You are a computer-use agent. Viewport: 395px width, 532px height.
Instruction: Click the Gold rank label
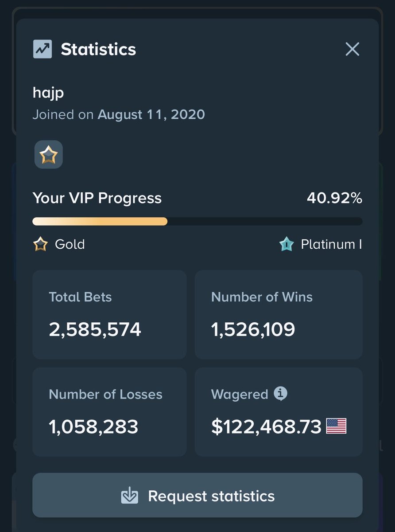[70, 244]
